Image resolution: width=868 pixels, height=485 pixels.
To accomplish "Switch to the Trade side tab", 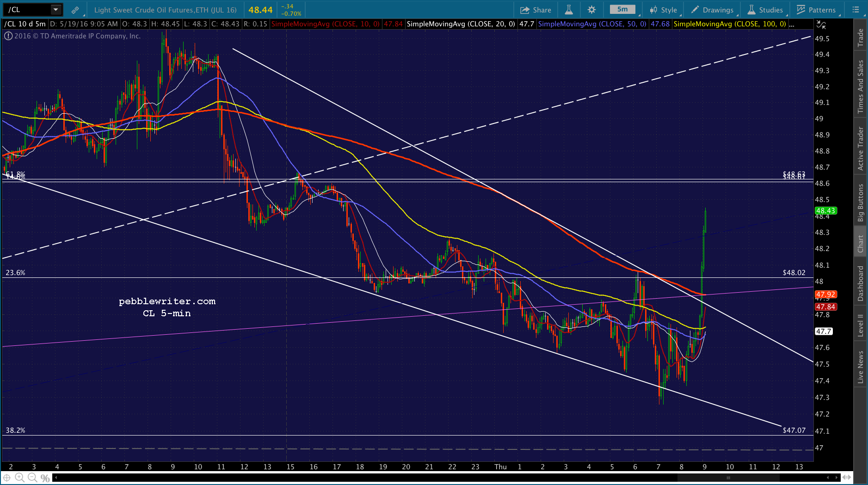I will tap(861, 37).
